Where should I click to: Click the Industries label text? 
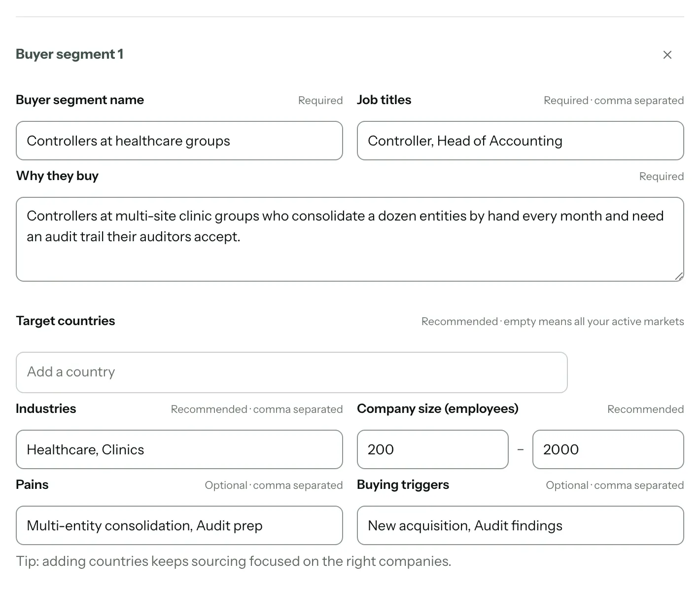pyautogui.click(x=46, y=408)
